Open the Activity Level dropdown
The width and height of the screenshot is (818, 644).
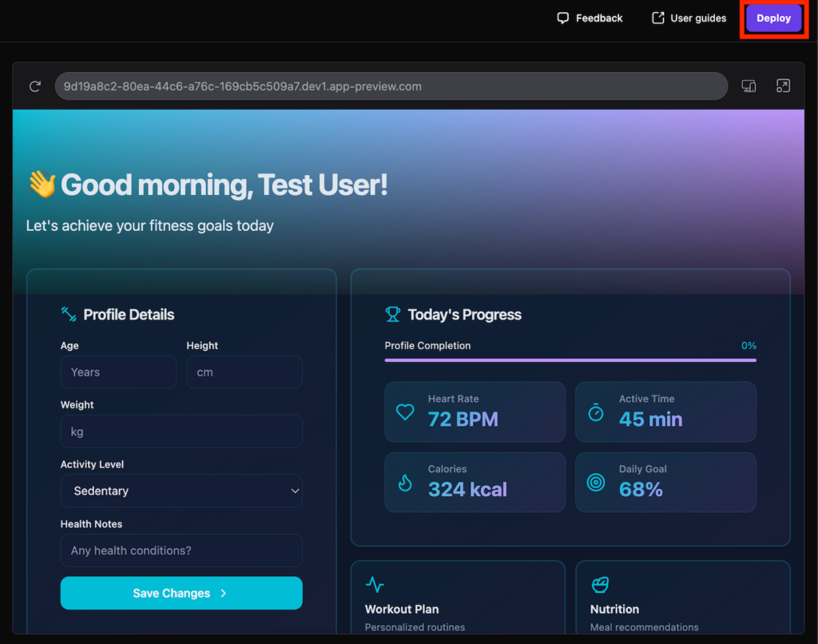(x=181, y=491)
